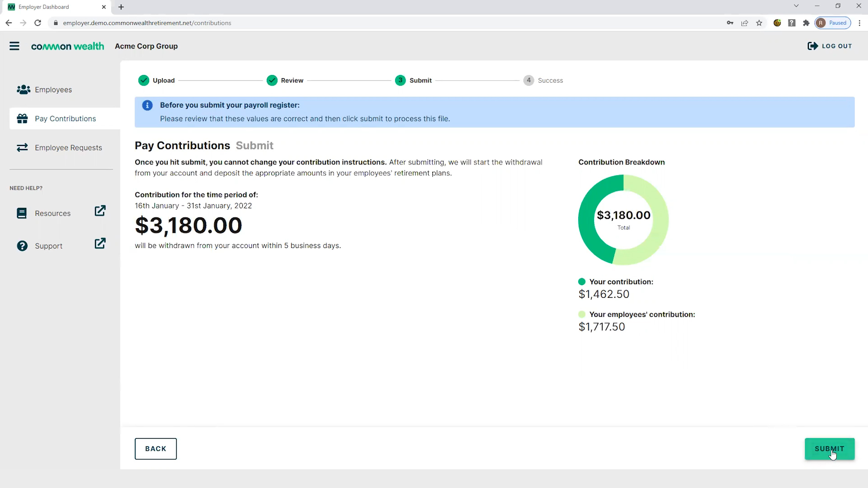Viewport: 868px width, 488px height.
Task: Expand the tab search chevron
Action: point(796,6)
